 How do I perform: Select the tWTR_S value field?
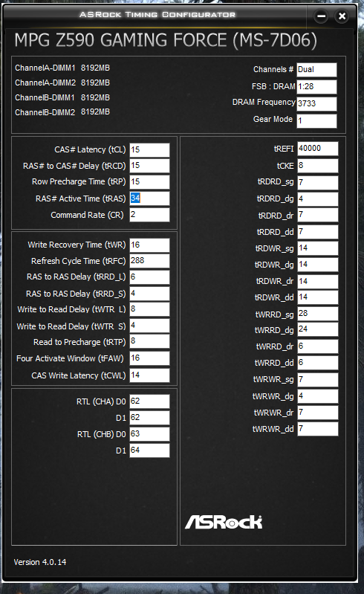(x=149, y=326)
